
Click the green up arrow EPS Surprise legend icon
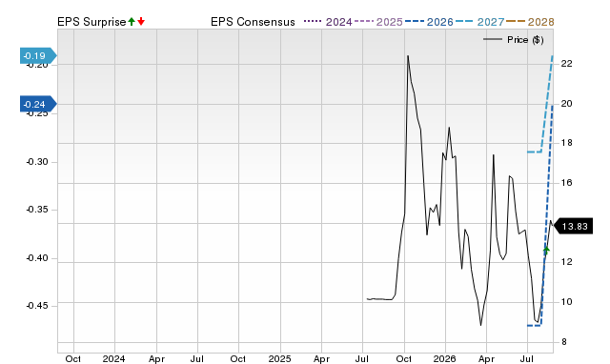[132, 22]
